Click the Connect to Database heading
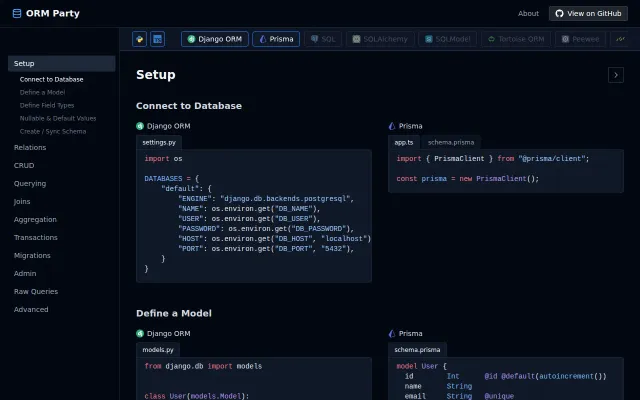 [189, 106]
